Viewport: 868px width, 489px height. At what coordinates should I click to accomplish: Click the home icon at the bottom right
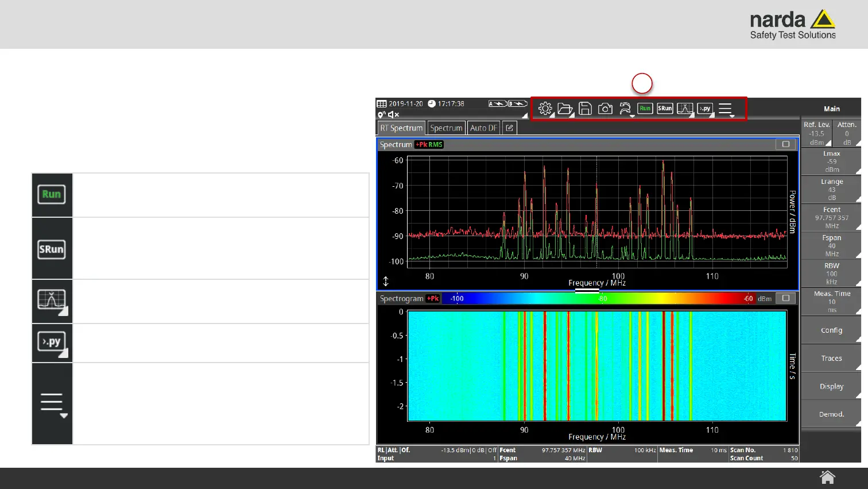click(827, 478)
